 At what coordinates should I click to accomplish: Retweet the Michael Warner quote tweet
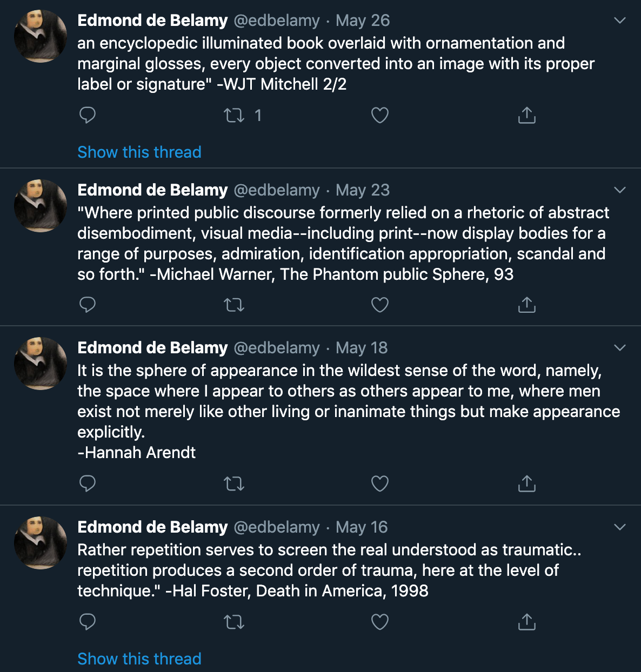[234, 305]
